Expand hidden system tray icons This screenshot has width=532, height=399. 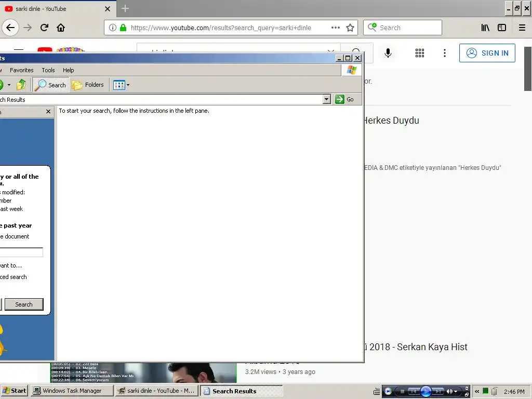(x=477, y=391)
